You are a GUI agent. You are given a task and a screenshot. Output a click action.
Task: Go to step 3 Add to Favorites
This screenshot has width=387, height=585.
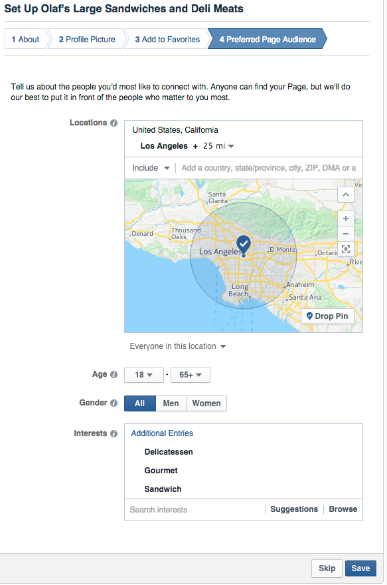pyautogui.click(x=167, y=39)
